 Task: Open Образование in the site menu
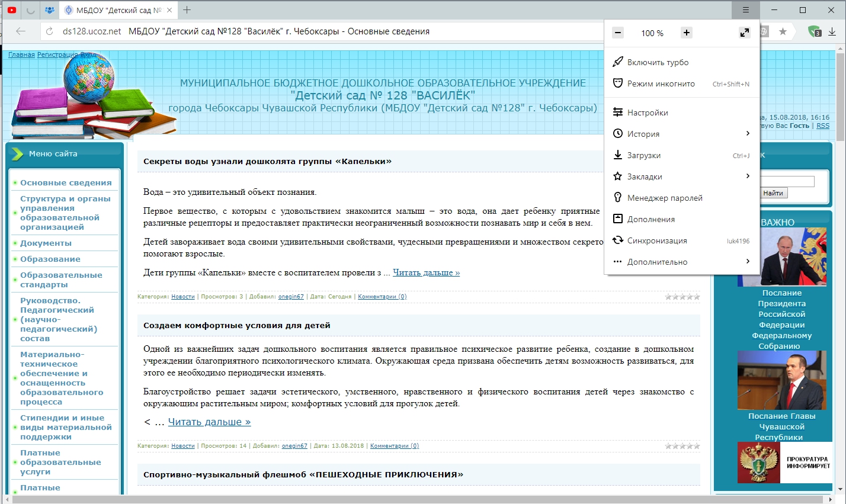click(x=50, y=259)
